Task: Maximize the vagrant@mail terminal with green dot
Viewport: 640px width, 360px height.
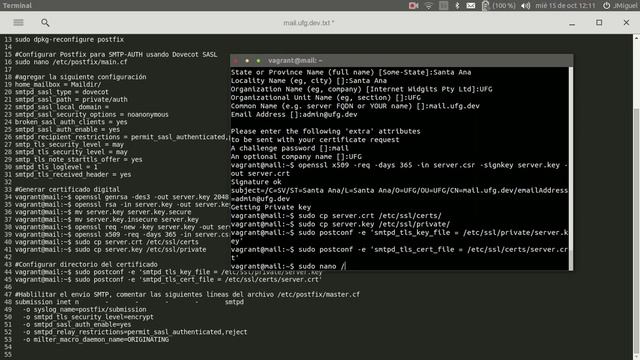Action: pyautogui.click(x=258, y=60)
